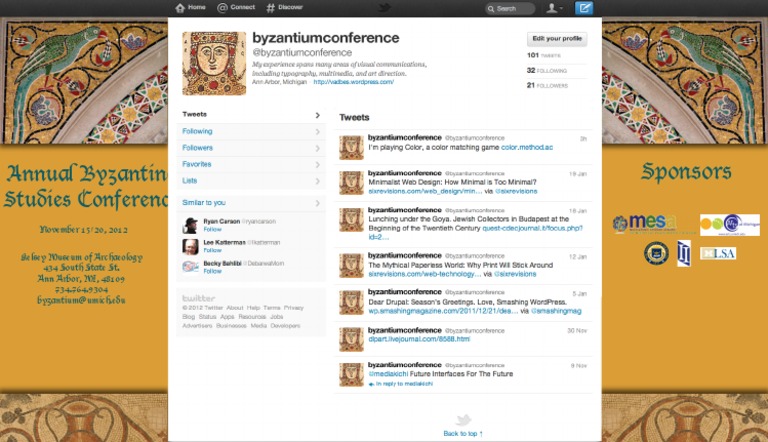View the 101 tweets count
Image resolution: width=768 pixels, height=442 pixels.
544,55
